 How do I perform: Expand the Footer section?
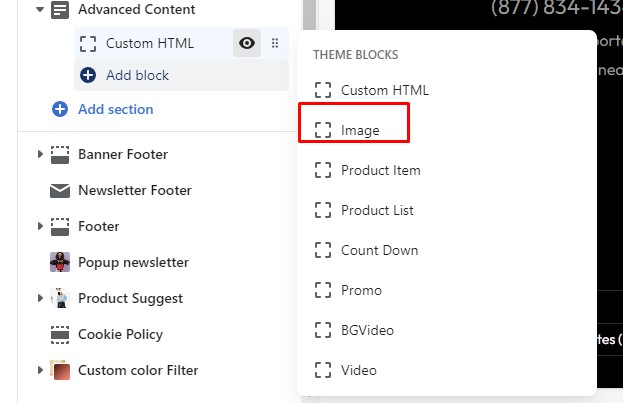(40, 226)
